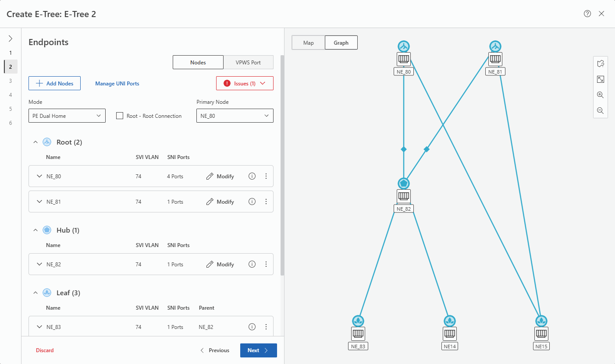Click the zoom in icon on graph
Screen dimensions: 615x364
[x=600, y=95]
